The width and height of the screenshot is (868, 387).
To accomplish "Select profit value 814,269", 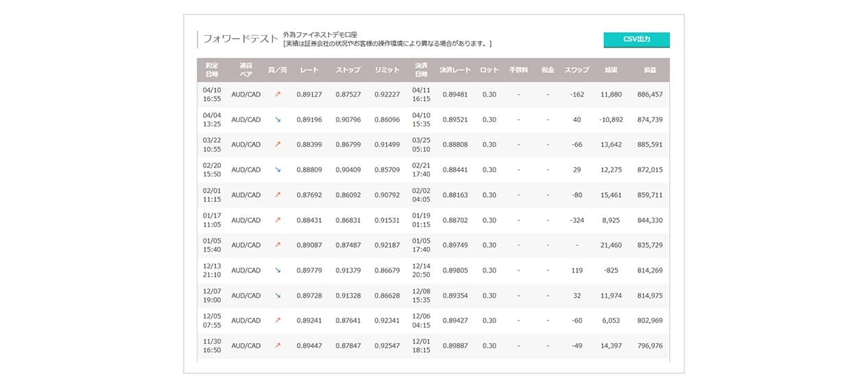I will pyautogui.click(x=650, y=270).
